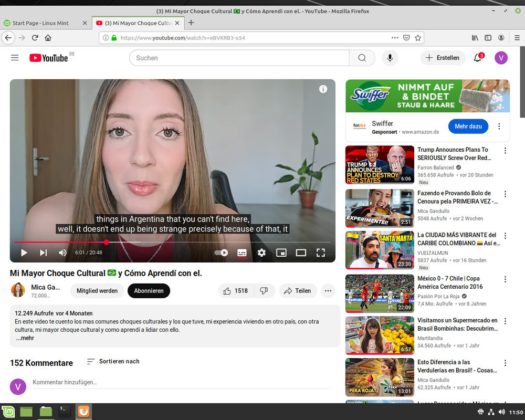Launch terminal from taskbar

pos(64,412)
